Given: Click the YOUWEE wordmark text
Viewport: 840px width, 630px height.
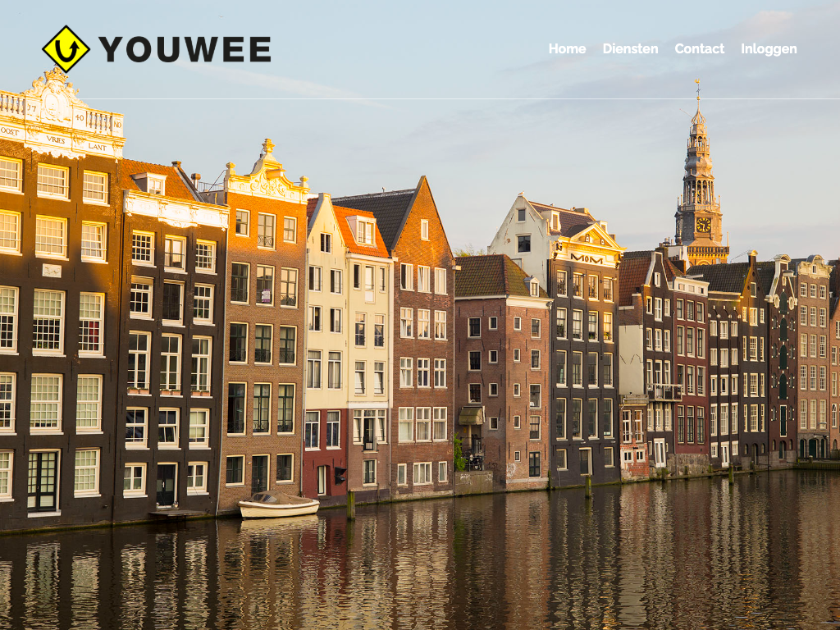Looking at the screenshot, I should (185, 49).
